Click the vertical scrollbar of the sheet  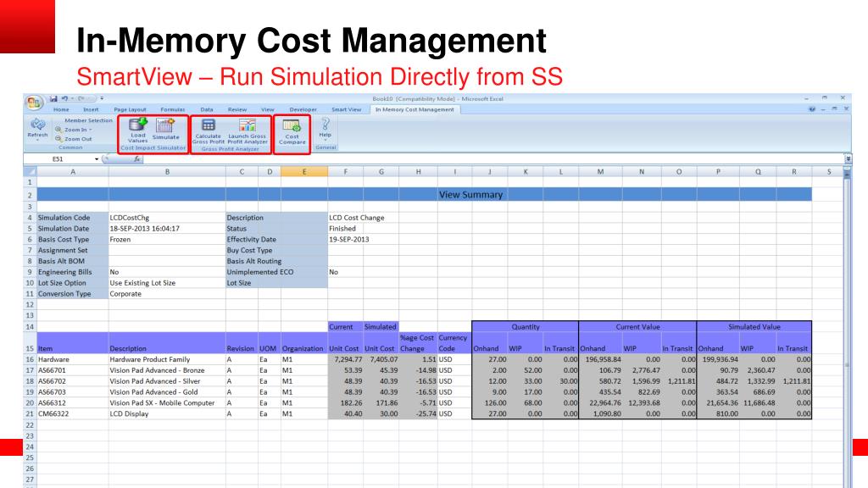pos(847,326)
